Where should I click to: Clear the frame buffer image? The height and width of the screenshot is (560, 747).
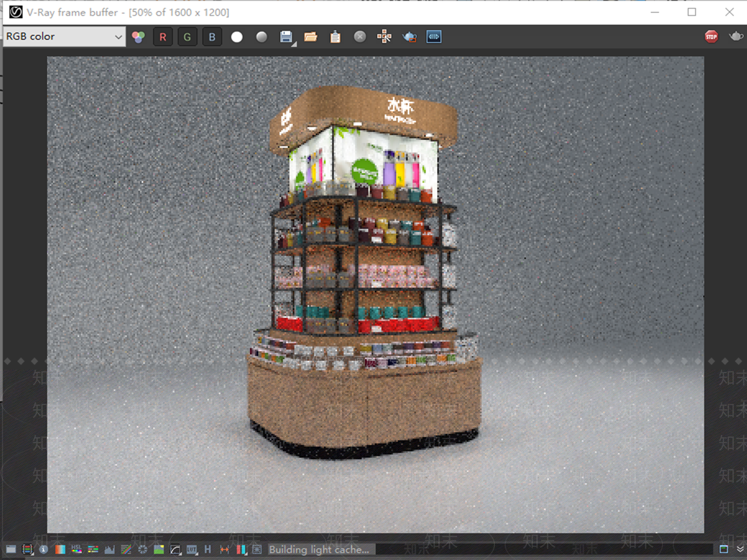pyautogui.click(x=360, y=36)
